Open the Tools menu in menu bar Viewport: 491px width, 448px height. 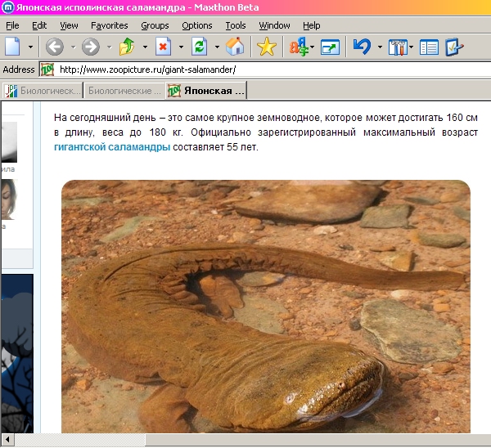[235, 25]
